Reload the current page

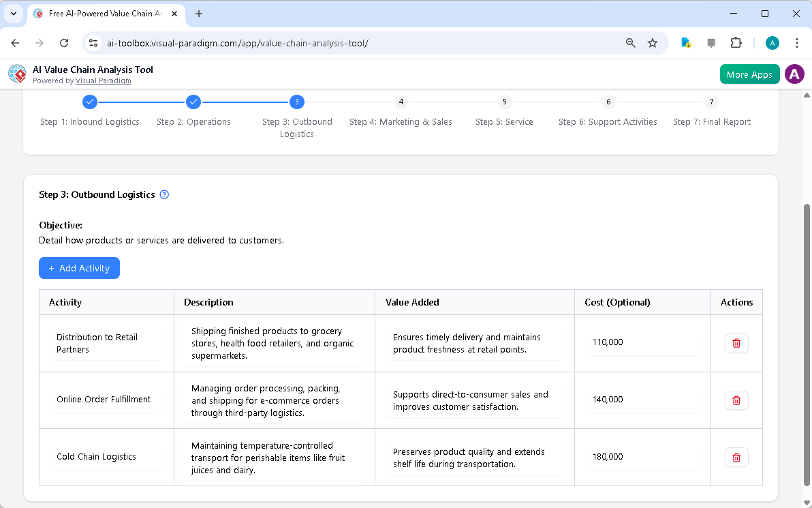pyautogui.click(x=64, y=42)
